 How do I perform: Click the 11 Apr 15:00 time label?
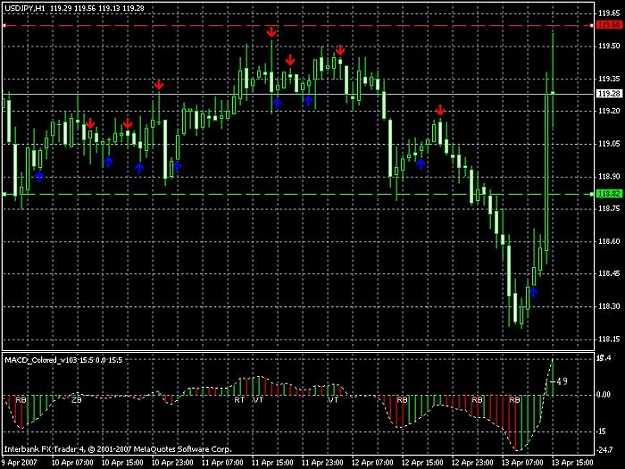tap(272, 463)
